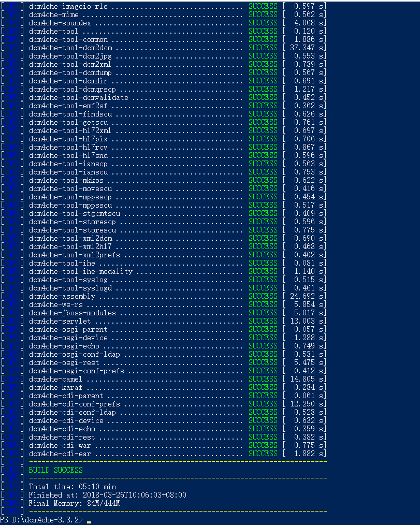Select the Final Memory: 84M/444M text

(x=75, y=503)
